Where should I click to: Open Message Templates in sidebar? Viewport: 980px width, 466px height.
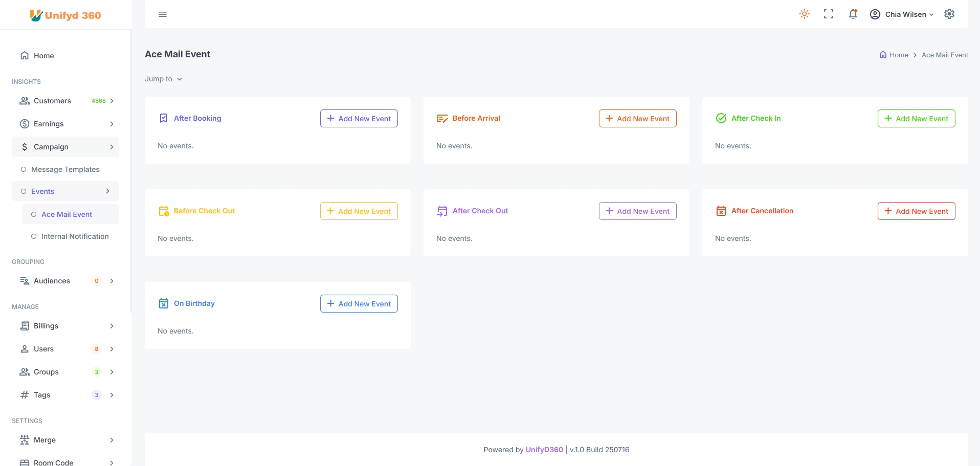[65, 170]
